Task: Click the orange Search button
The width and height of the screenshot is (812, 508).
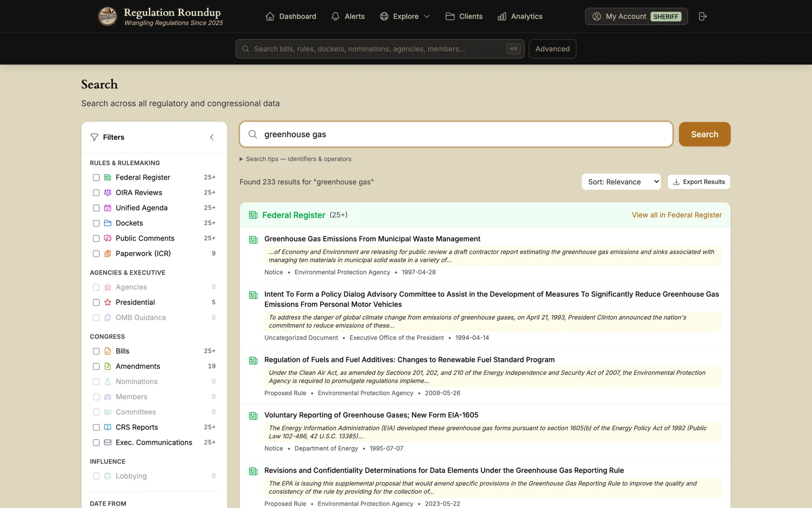Action: click(x=705, y=134)
